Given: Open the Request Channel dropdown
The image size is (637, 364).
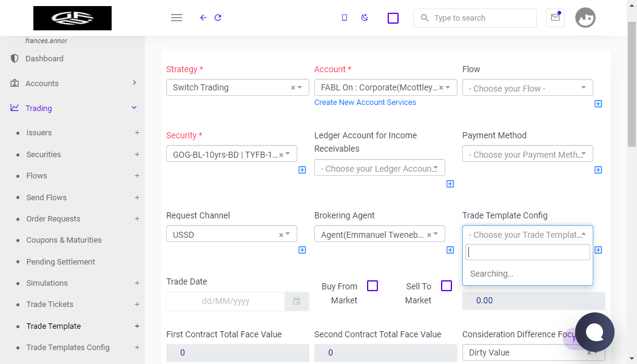Looking at the screenshot, I should [x=232, y=234].
